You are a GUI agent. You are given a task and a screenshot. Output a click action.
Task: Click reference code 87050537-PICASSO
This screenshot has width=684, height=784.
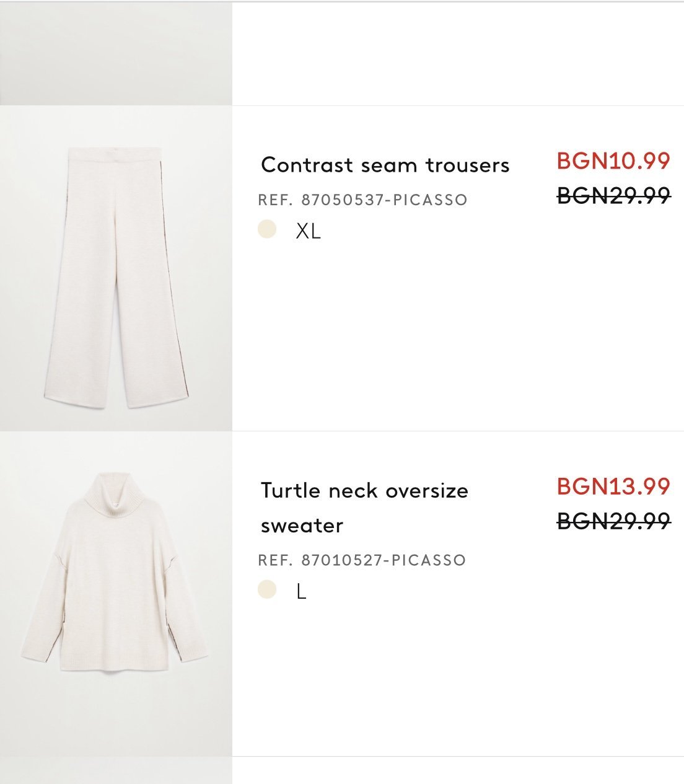(x=362, y=200)
